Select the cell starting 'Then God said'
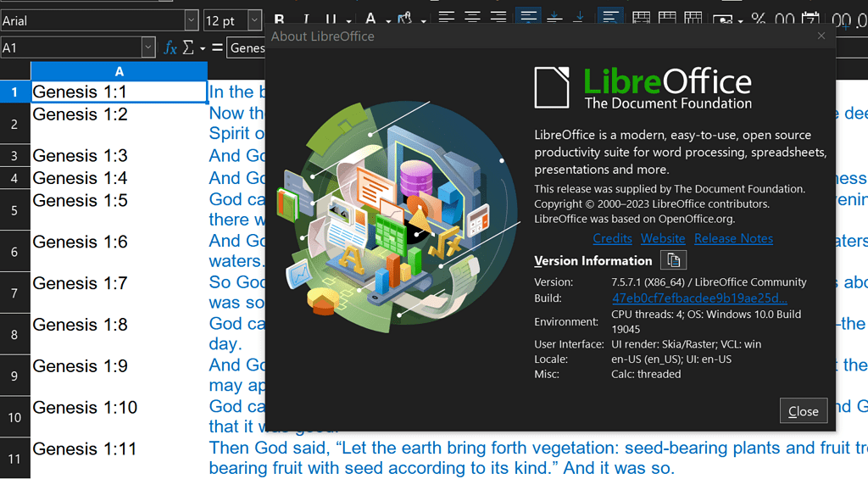 pos(537,459)
